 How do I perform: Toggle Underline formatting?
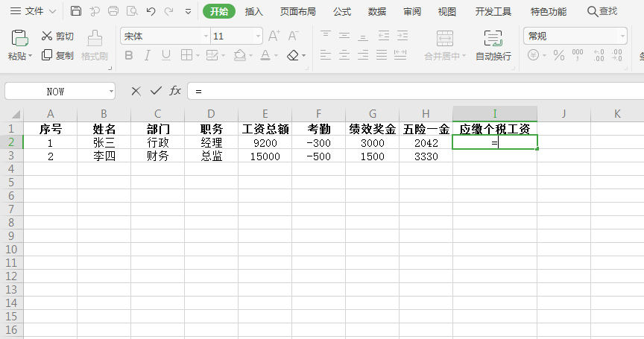point(165,55)
